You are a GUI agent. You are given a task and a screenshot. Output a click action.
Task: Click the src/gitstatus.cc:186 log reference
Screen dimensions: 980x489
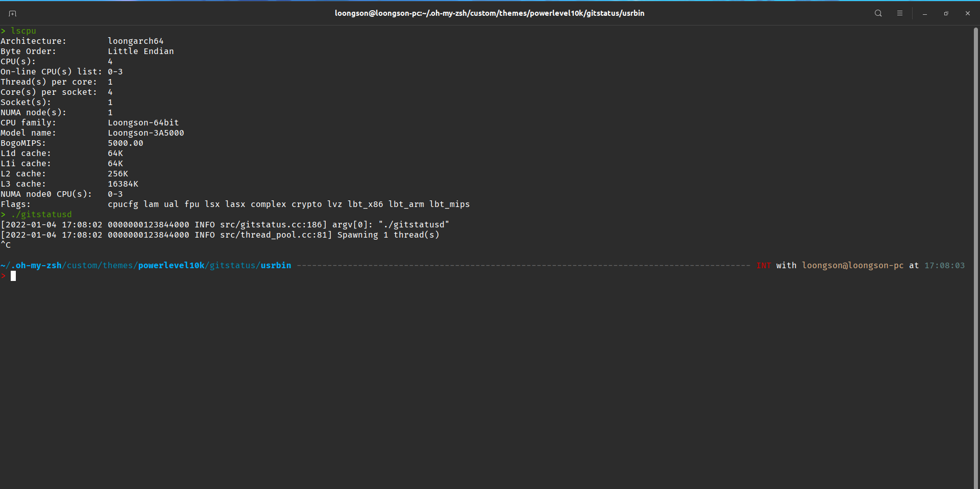[x=272, y=224]
